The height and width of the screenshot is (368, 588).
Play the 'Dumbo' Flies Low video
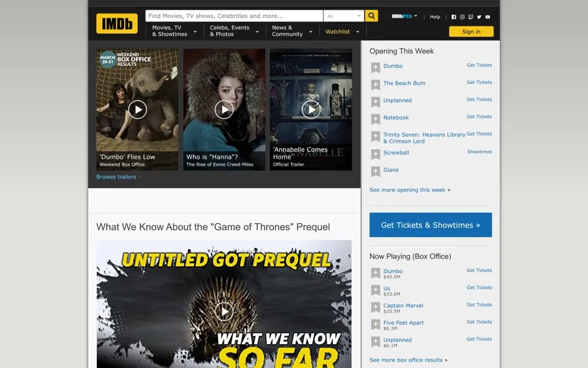click(138, 110)
